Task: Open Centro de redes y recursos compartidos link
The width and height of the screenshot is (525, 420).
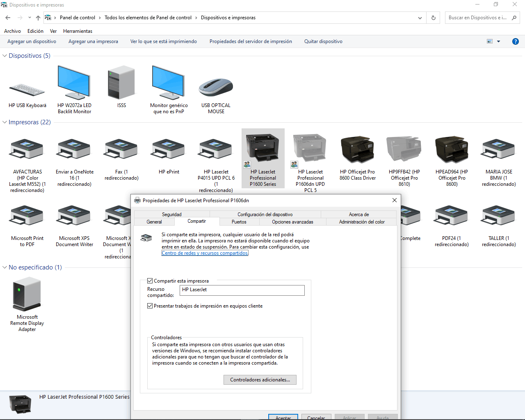Action: pos(205,253)
